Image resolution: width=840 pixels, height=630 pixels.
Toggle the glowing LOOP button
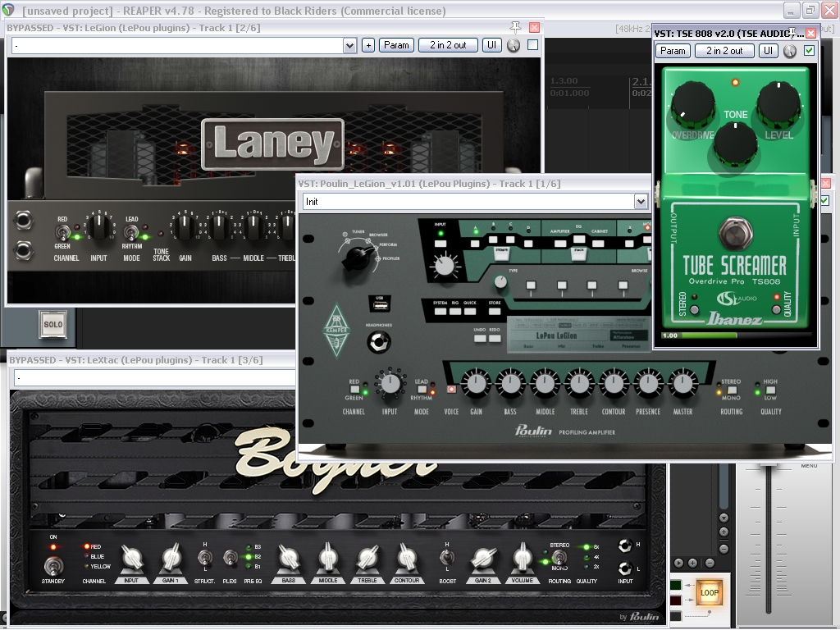click(710, 592)
